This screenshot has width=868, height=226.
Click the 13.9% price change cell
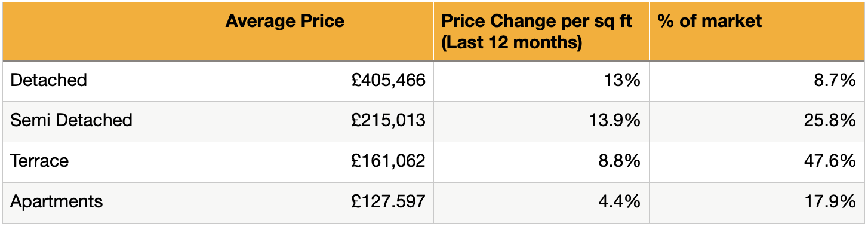coord(541,121)
